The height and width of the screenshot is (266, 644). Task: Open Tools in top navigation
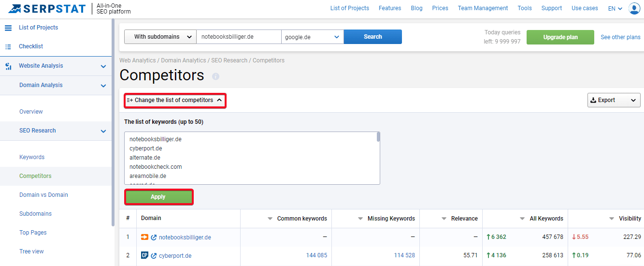[525, 8]
